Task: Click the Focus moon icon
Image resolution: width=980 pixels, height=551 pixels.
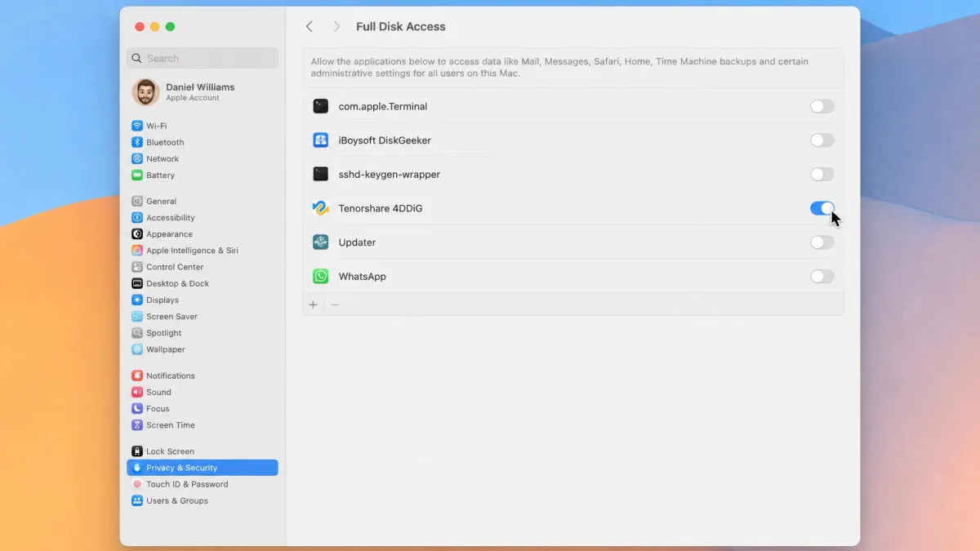Action: pos(137,408)
